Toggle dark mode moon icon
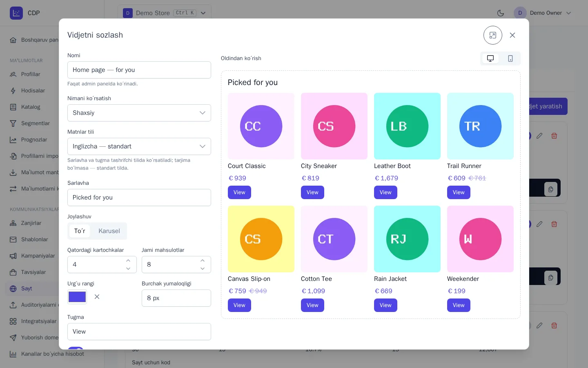The height and width of the screenshot is (368, 588). pyautogui.click(x=501, y=13)
